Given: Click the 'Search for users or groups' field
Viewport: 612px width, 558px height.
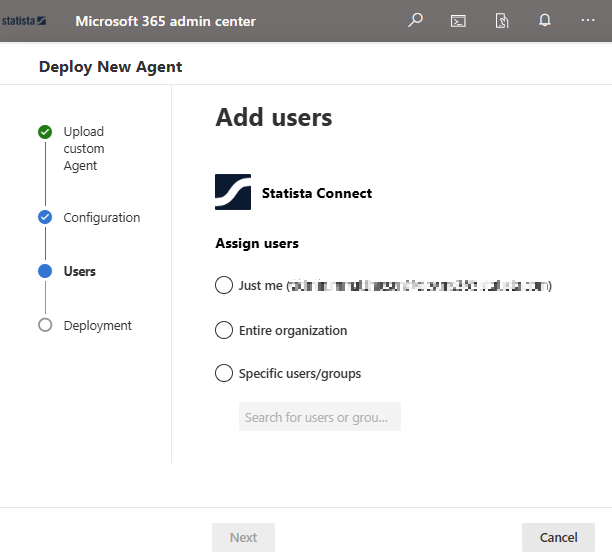Looking at the screenshot, I should pyautogui.click(x=319, y=417).
